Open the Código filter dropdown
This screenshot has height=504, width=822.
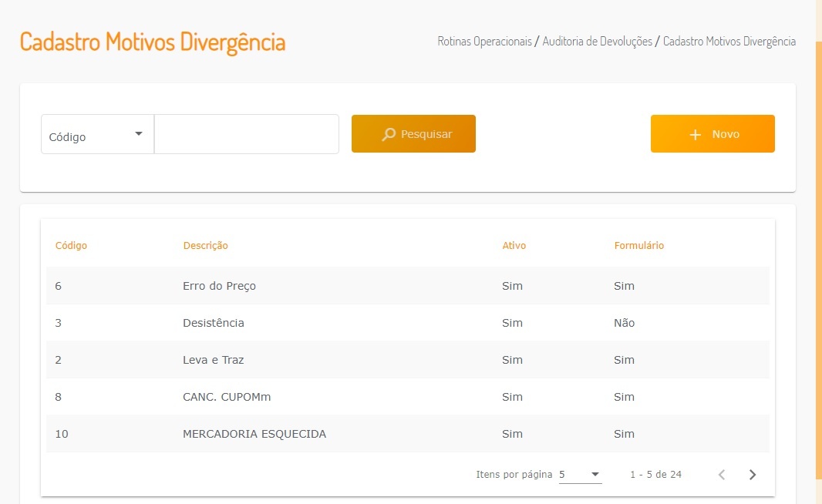(x=97, y=134)
